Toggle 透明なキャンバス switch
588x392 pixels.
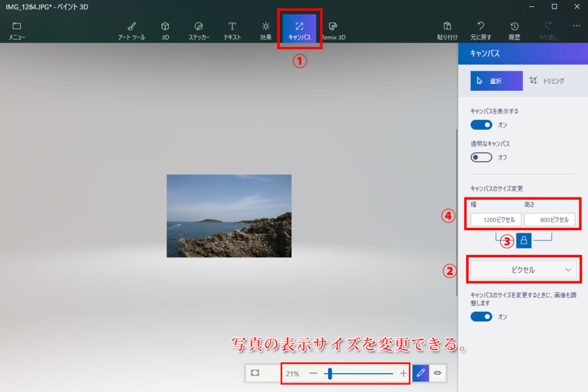pos(481,157)
